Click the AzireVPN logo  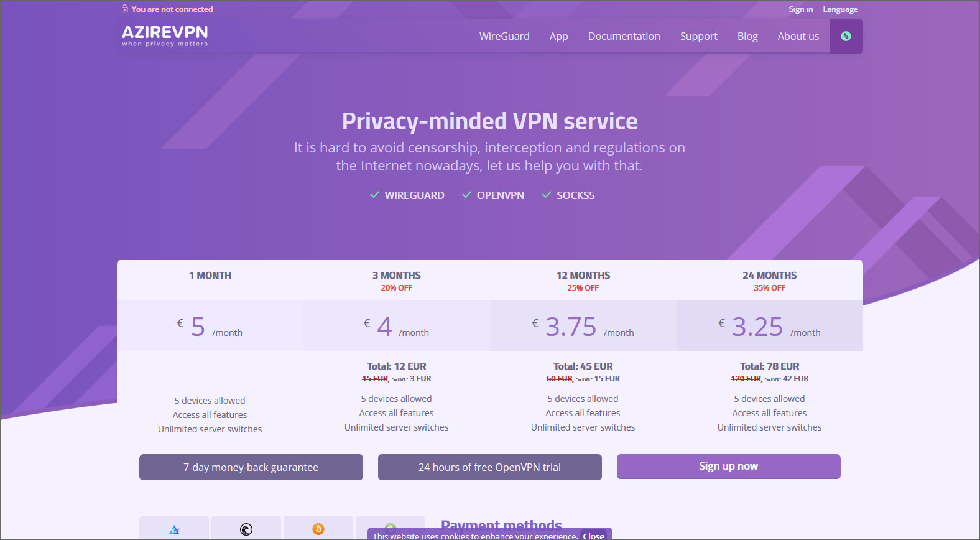(165, 36)
